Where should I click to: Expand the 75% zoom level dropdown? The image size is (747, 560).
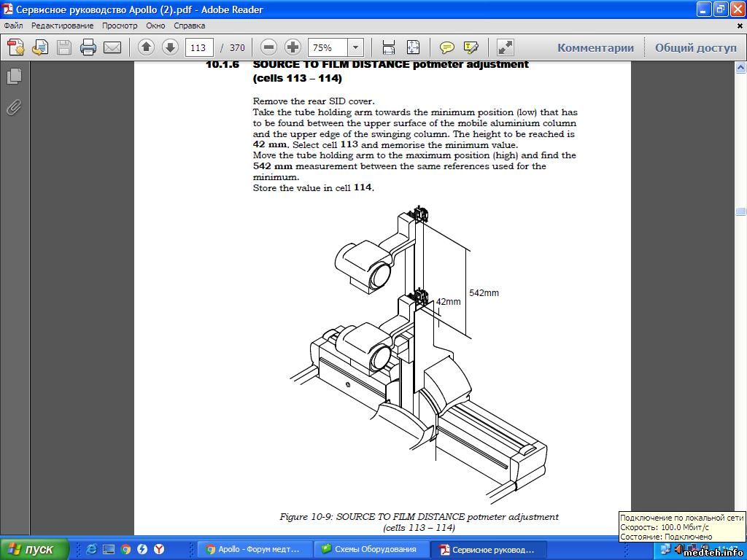(x=355, y=47)
